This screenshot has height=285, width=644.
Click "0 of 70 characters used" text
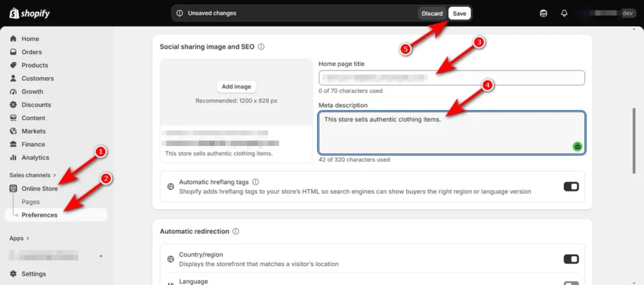point(350,91)
